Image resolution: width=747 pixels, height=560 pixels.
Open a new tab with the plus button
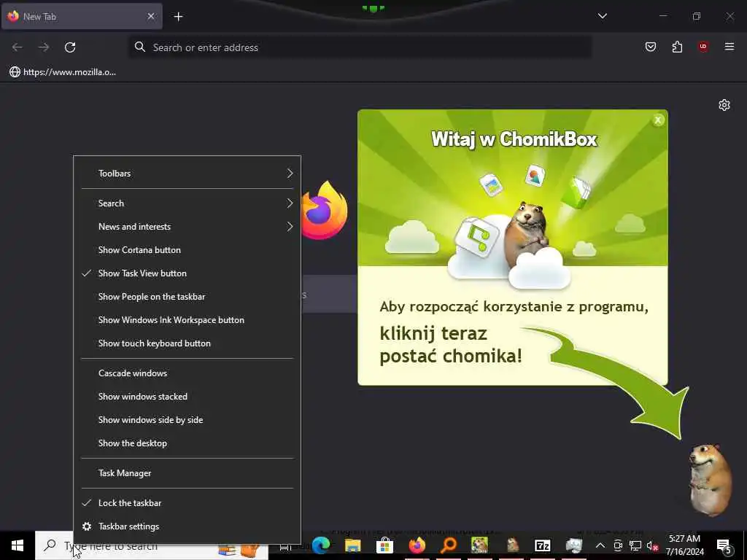tap(178, 17)
